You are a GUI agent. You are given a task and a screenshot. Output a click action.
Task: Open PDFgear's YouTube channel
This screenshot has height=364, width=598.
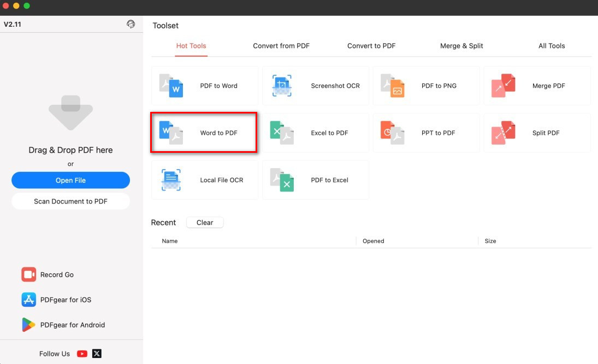(x=81, y=354)
